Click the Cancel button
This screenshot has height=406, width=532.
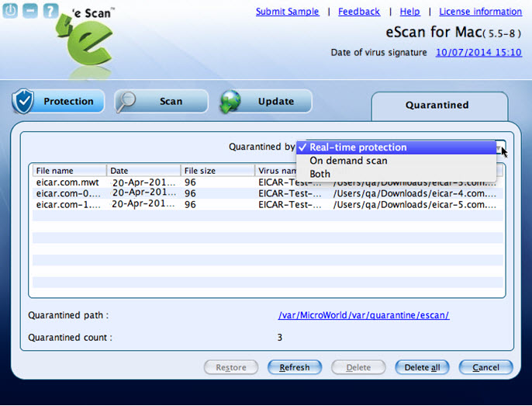click(x=485, y=367)
